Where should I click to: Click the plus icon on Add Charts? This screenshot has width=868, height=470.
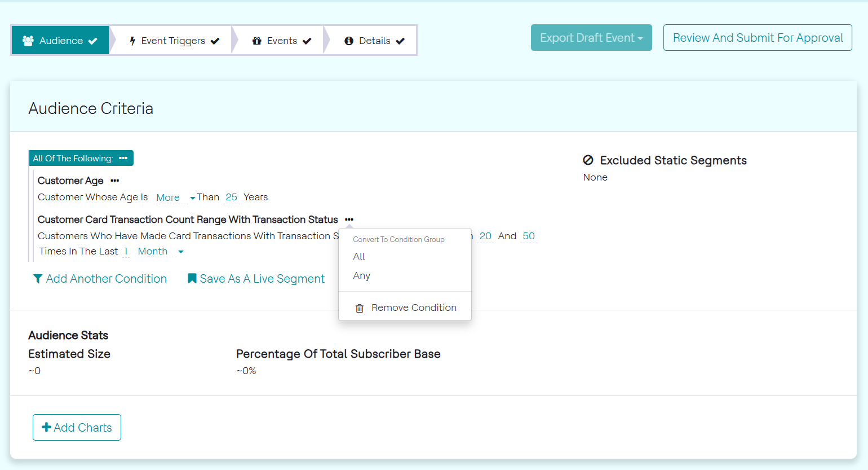47,428
